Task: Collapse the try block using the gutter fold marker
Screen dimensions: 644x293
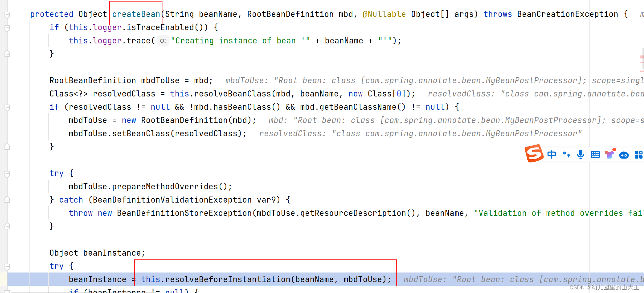Action: pos(7,174)
